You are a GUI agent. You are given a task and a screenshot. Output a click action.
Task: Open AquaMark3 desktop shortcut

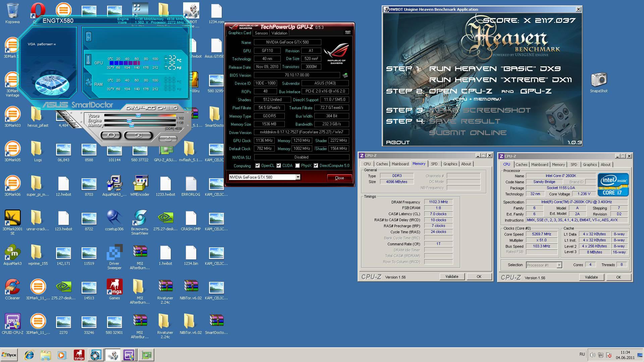pos(12,255)
